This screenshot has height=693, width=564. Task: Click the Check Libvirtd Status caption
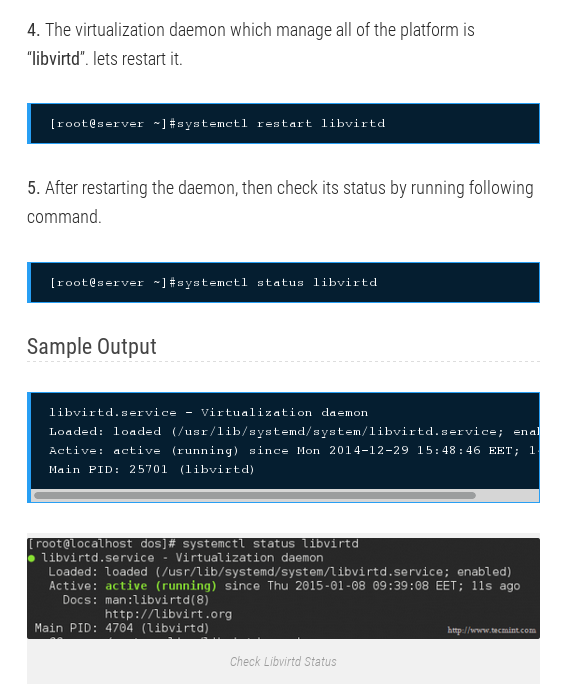(x=283, y=662)
